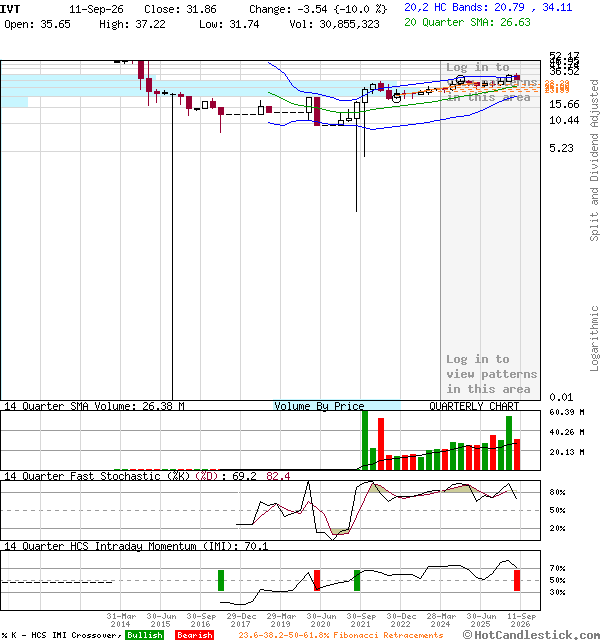Click the tallest green volume bar
This screenshot has height=640, width=600.
[x=365, y=440]
